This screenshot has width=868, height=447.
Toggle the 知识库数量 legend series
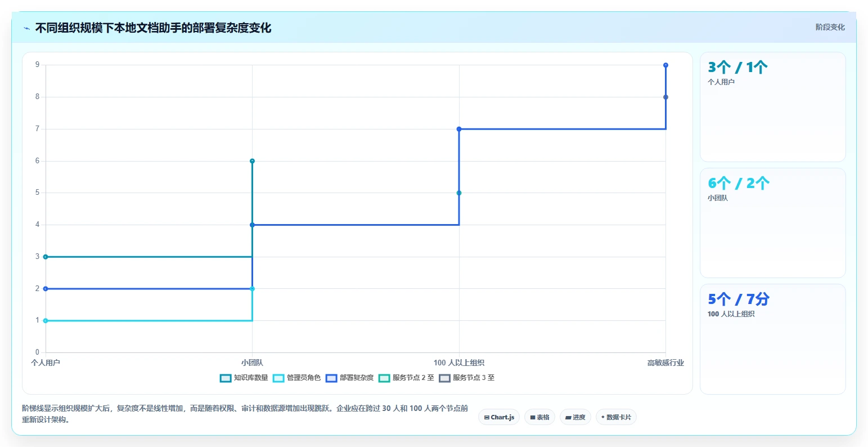[244, 378]
